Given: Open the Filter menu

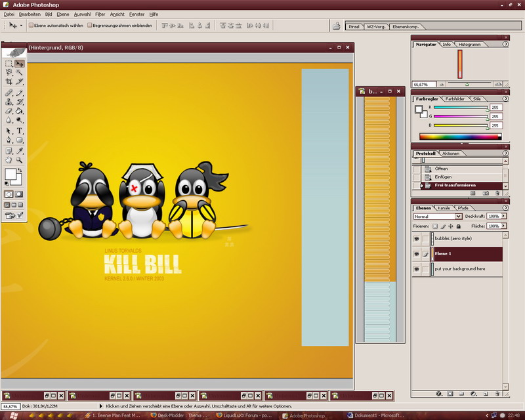Looking at the screenshot, I should coord(100,14).
